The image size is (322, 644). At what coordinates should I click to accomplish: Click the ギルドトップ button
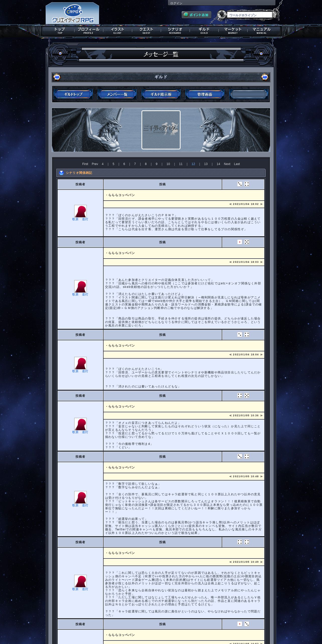click(x=73, y=94)
